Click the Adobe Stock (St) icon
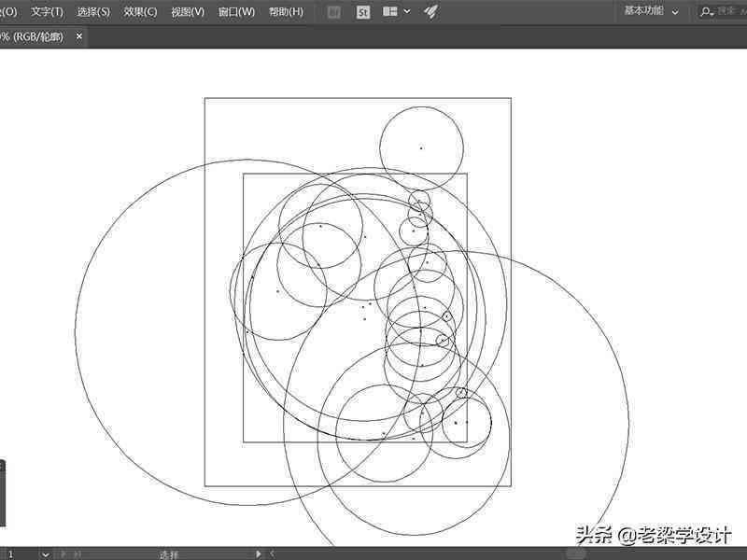 point(363,12)
